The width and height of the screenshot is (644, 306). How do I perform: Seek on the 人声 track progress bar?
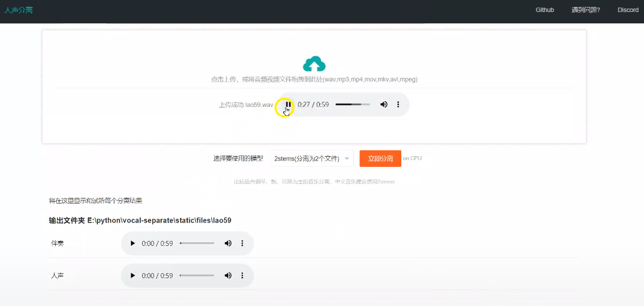[197, 276]
